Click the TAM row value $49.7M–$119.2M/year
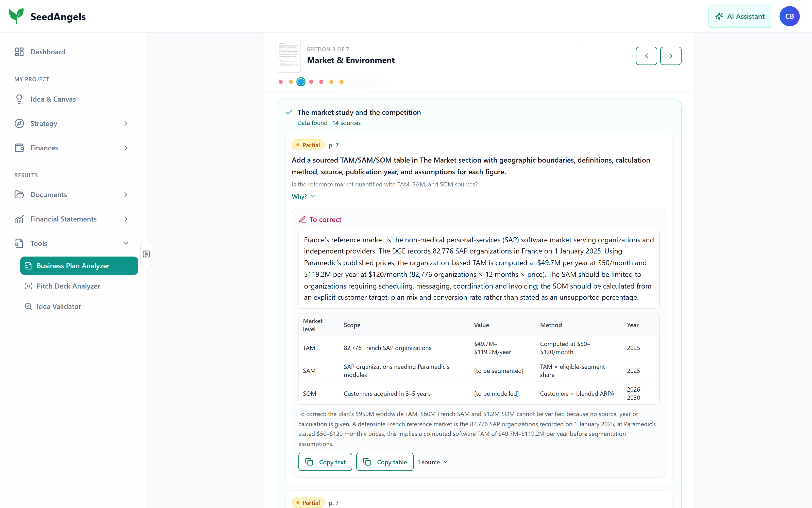Viewport: 812px width, 508px height. [492, 348]
